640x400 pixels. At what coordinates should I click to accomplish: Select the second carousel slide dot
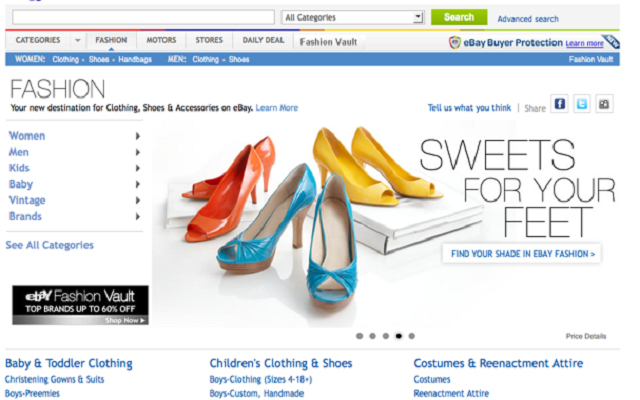pos(372,336)
